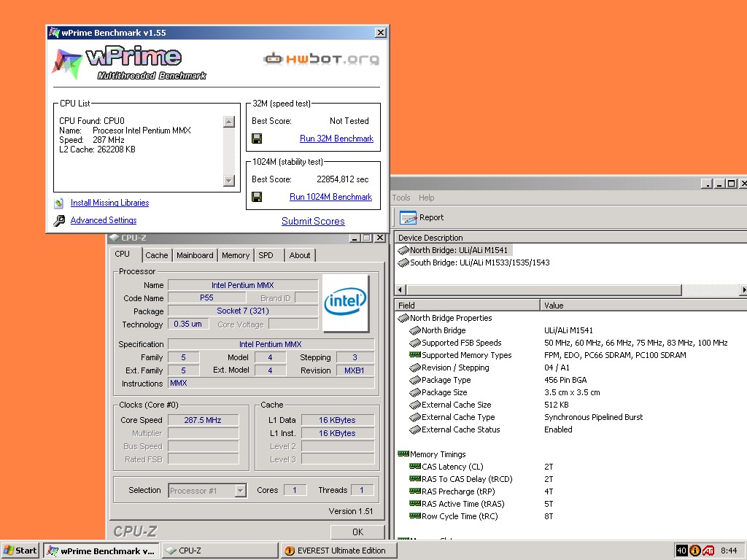The width and height of the screenshot is (747, 560).
Task: Click the Intel logo in CPU-Z
Action: pyautogui.click(x=345, y=303)
